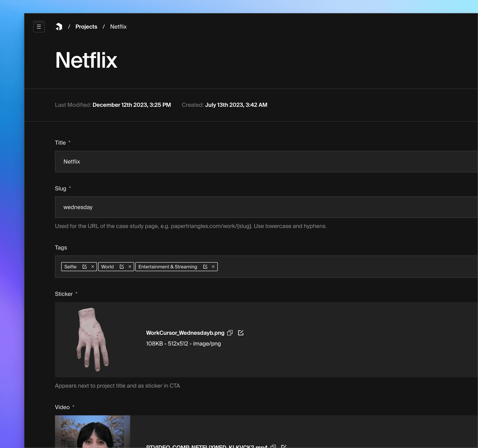Open the World tag edit icon
478x448 pixels.
click(x=122, y=267)
